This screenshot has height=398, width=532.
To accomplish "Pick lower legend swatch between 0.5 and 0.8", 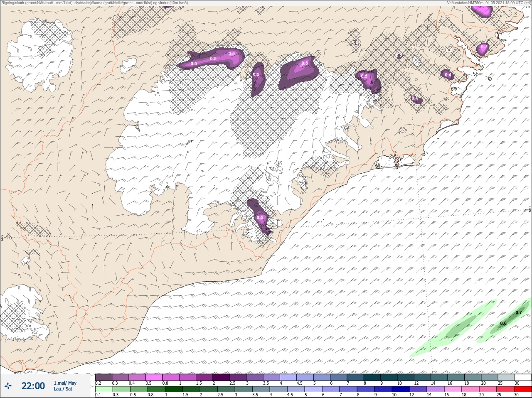I will 138,389.
